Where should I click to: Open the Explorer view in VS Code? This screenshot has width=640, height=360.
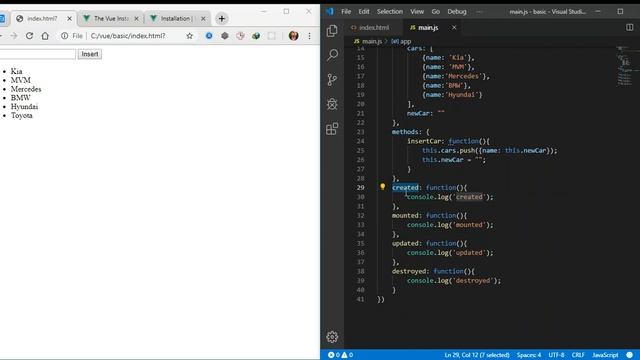(332, 31)
